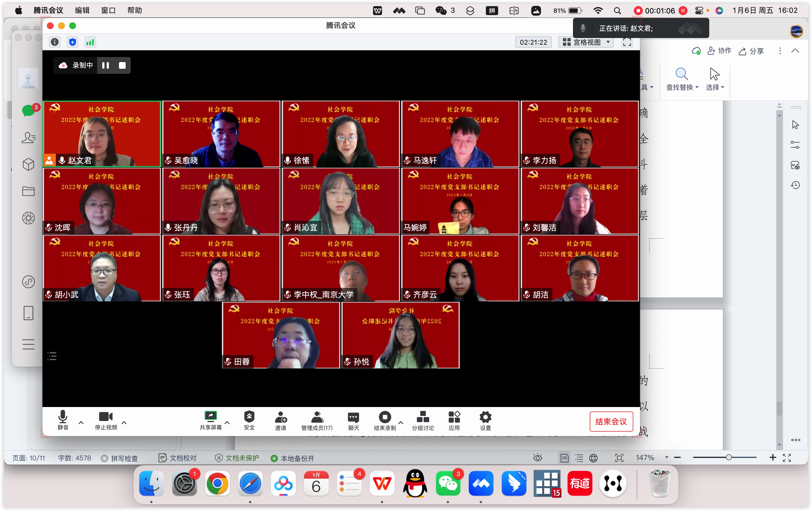Open 管理成员(17) participants panel
This screenshot has height=511, width=812.
click(x=317, y=418)
